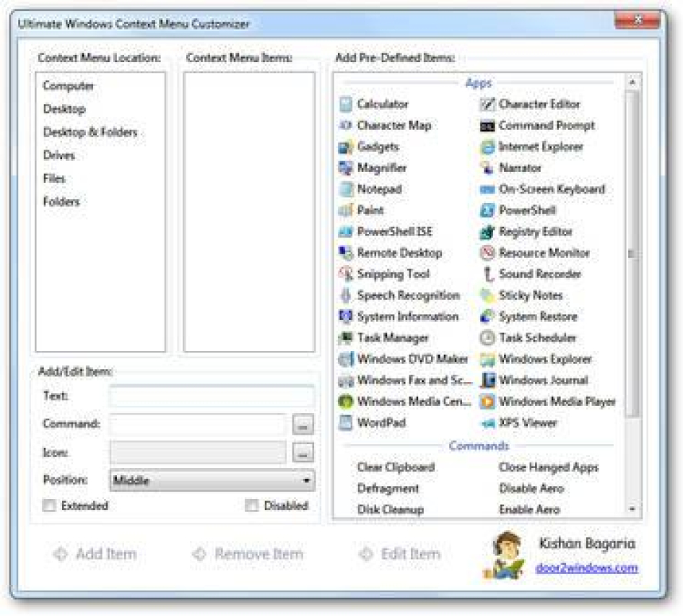Select the Task Scheduler icon
The width and height of the screenshot is (683, 616).
coord(487,338)
